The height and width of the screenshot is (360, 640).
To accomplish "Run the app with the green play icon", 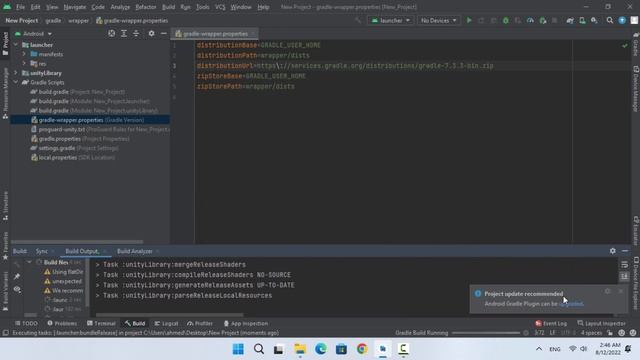I will [x=469, y=20].
